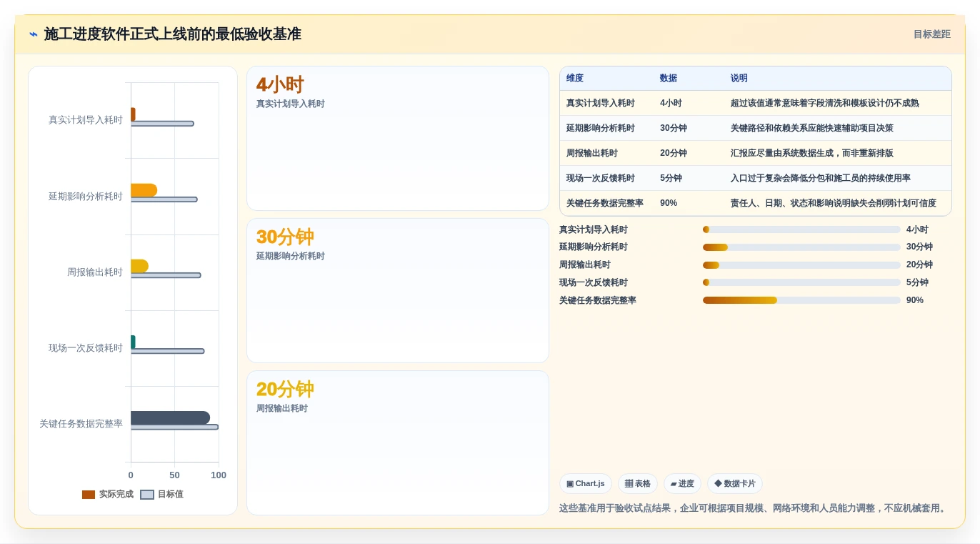Click the description about 责任人、日期、状态
This screenshot has width=980, height=544.
click(x=833, y=204)
